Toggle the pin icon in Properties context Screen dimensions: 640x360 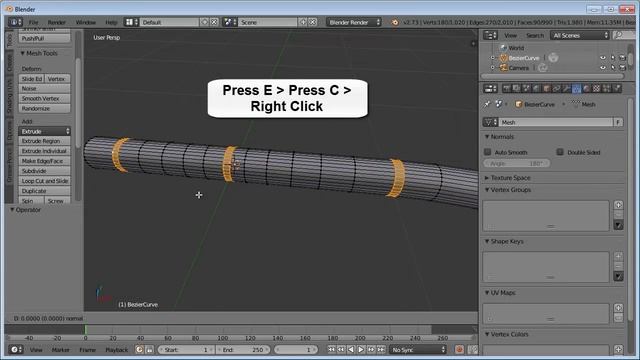(487, 104)
